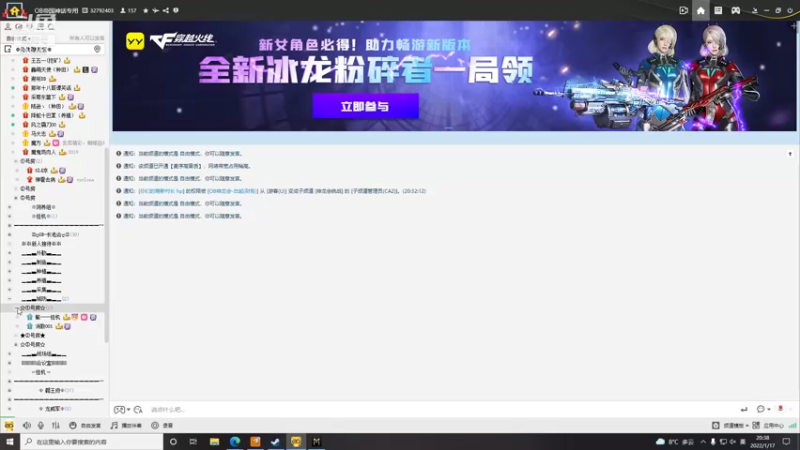Open the 霸王府 channel row
The width and height of the screenshot is (800, 450).
tap(55, 390)
